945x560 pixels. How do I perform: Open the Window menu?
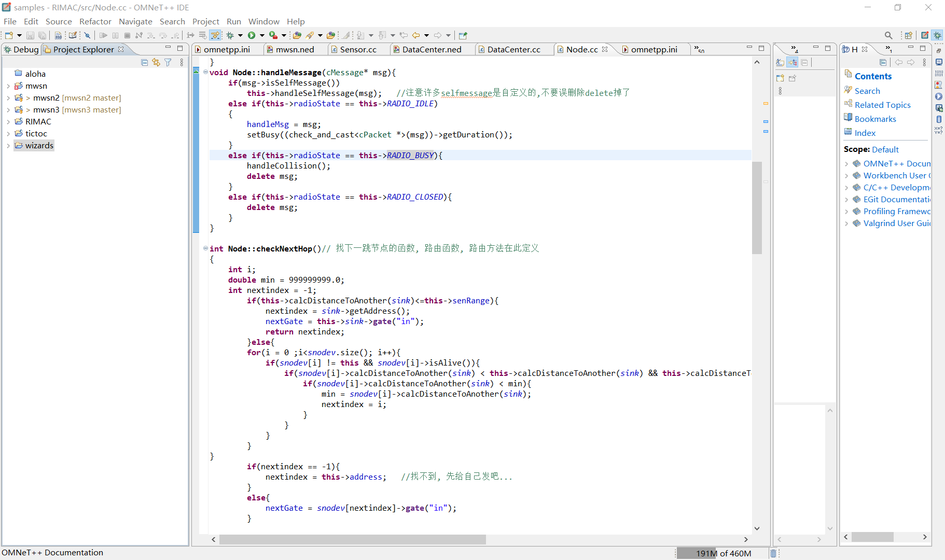pyautogui.click(x=263, y=21)
